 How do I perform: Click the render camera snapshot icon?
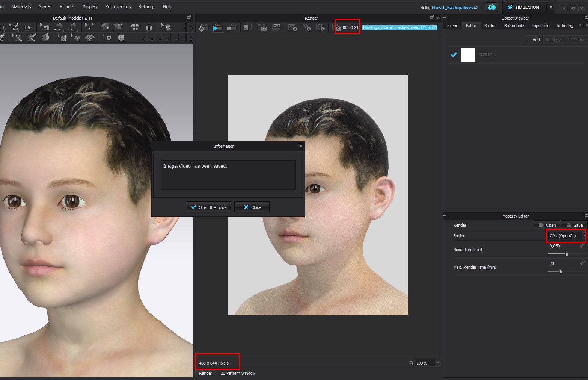(262, 27)
